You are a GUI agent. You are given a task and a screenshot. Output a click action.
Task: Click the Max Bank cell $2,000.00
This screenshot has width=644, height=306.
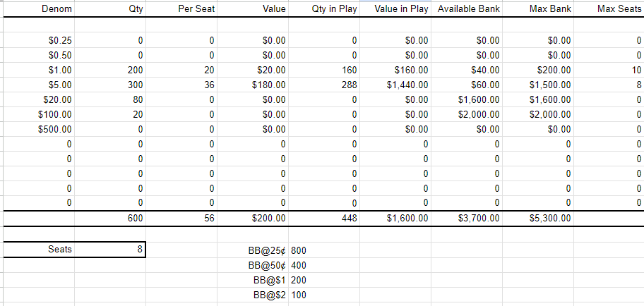tap(539, 114)
